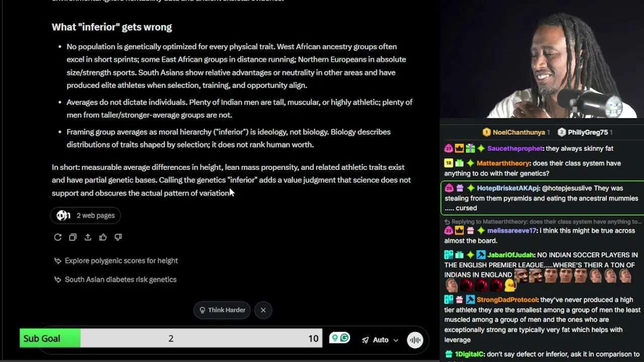The height and width of the screenshot is (362, 644).
Task: Open NoelChanthunya's profile in chat header
Action: 519,132
